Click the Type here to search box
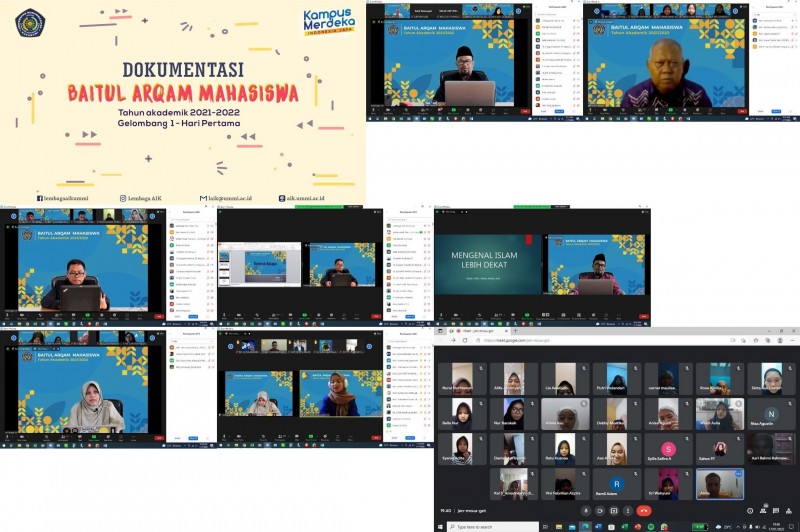 [493, 527]
